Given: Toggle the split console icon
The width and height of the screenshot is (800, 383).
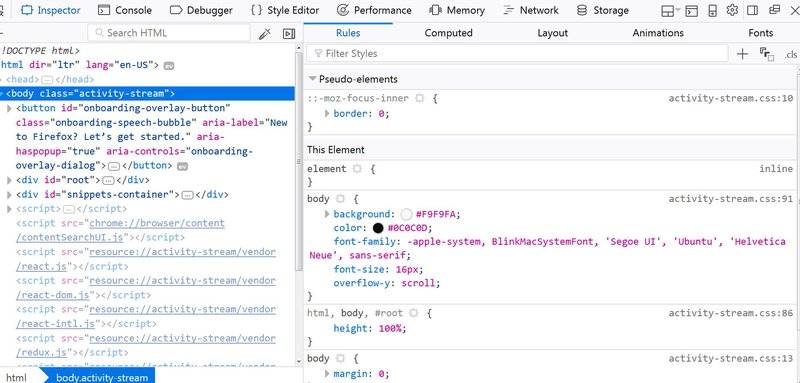Looking at the screenshot, I should pos(691,11).
